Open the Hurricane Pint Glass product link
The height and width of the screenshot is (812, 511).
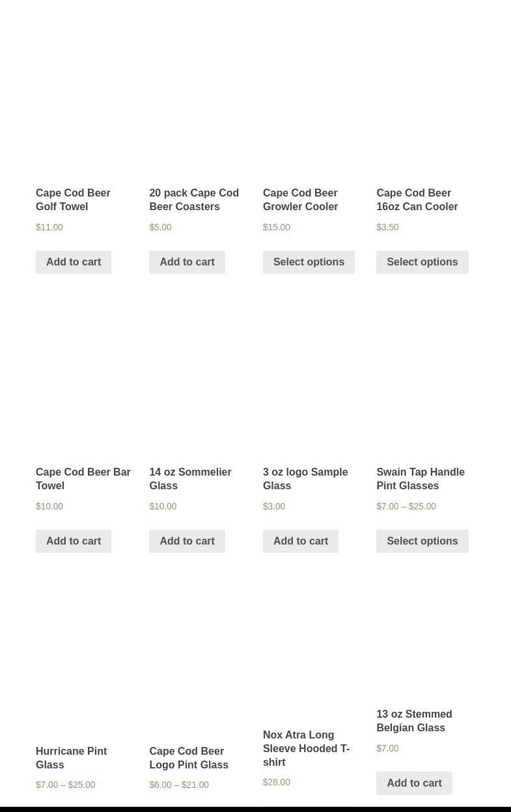point(71,758)
